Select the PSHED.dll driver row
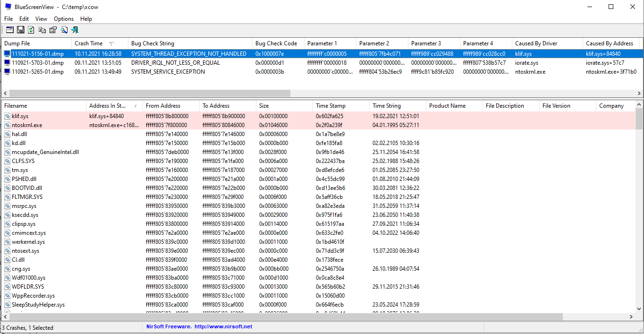The image size is (644, 334). [318, 179]
